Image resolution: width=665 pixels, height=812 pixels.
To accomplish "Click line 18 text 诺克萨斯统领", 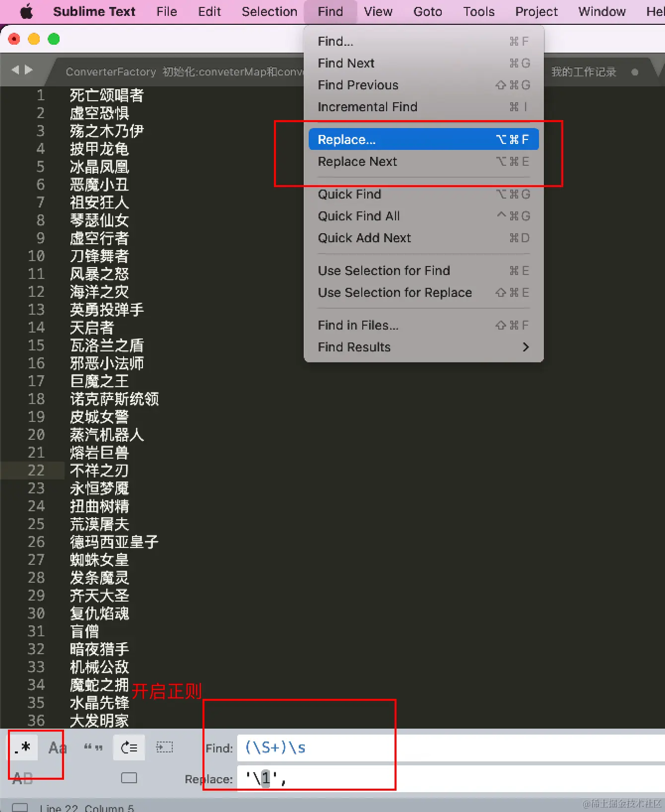I will tap(114, 399).
